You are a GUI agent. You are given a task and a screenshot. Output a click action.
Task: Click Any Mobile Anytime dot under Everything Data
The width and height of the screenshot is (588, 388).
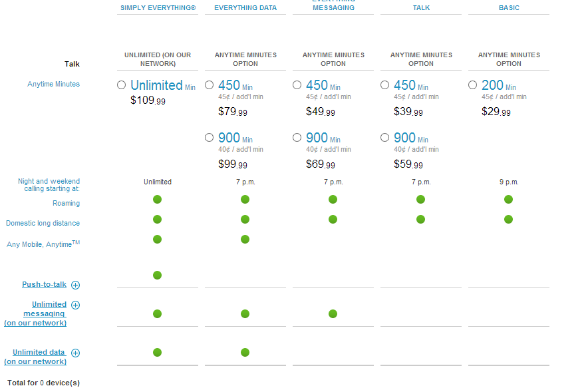245,239
